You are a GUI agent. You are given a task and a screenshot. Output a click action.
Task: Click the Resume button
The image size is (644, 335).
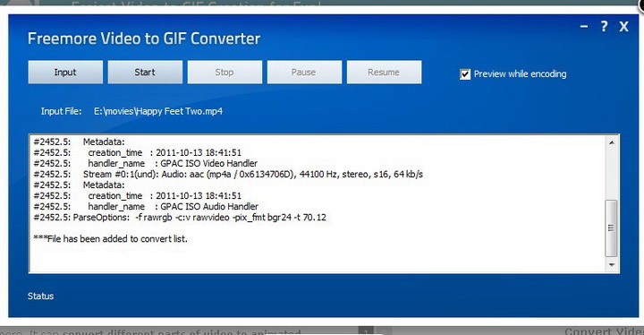pyautogui.click(x=384, y=72)
